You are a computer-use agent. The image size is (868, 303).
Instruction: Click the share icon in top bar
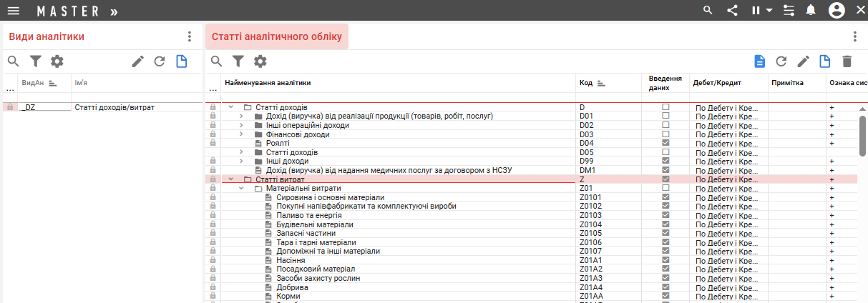[x=732, y=10]
